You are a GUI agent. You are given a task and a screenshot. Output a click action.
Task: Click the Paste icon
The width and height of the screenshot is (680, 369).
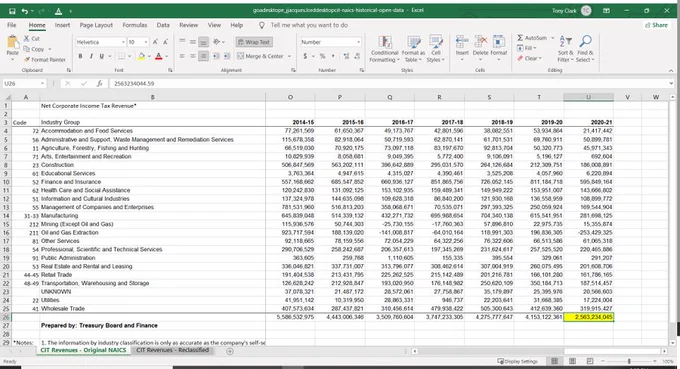[13, 42]
